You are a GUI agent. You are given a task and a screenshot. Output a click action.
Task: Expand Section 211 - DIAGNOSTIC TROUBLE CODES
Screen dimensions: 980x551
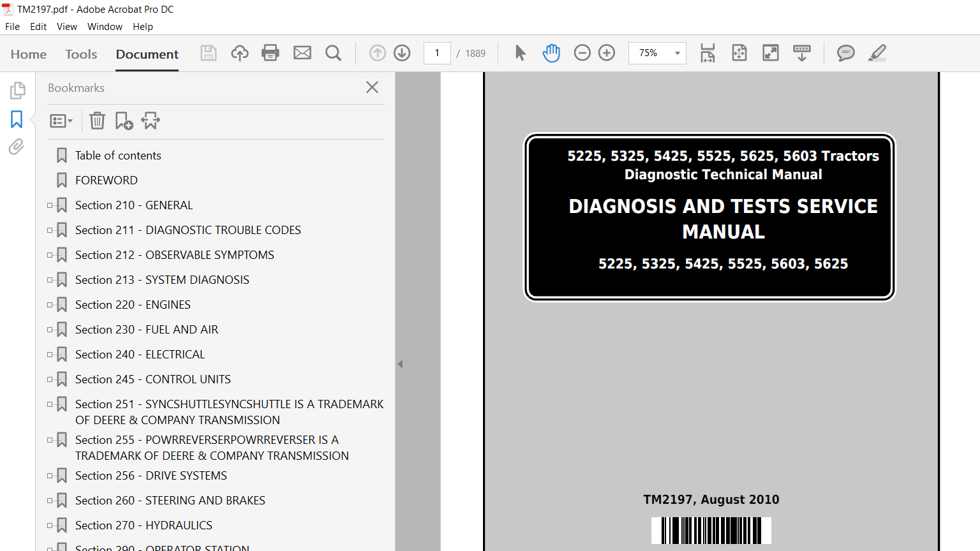point(50,230)
